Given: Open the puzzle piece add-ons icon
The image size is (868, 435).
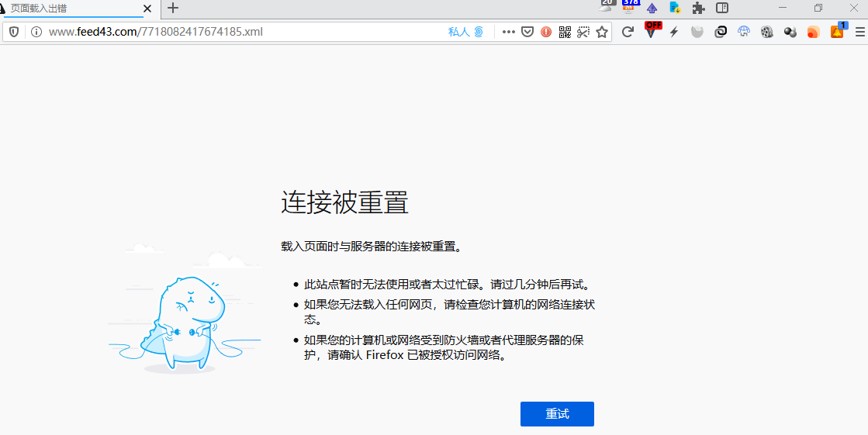Looking at the screenshot, I should [x=699, y=8].
